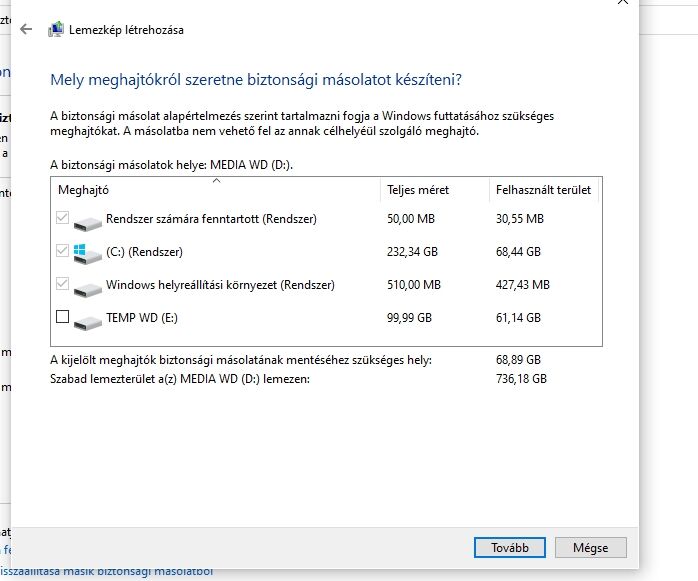Click the 99,99 GB total size cell
Screen dimensions: 698x581
(409, 318)
